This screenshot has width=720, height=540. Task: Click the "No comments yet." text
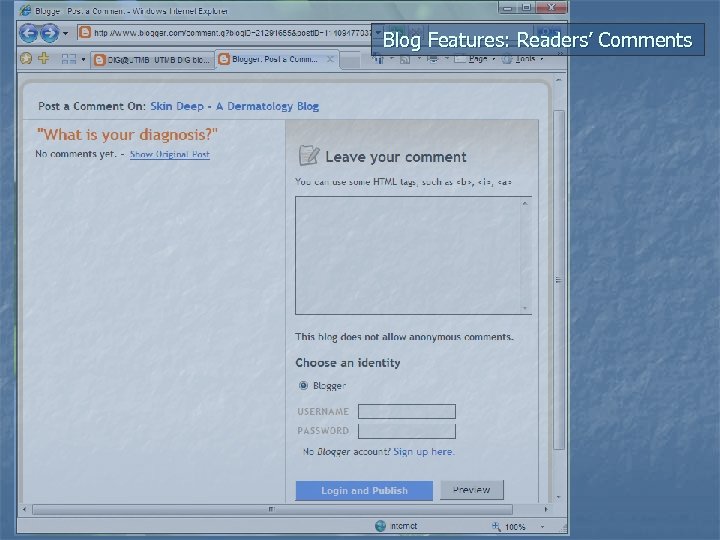[76, 154]
